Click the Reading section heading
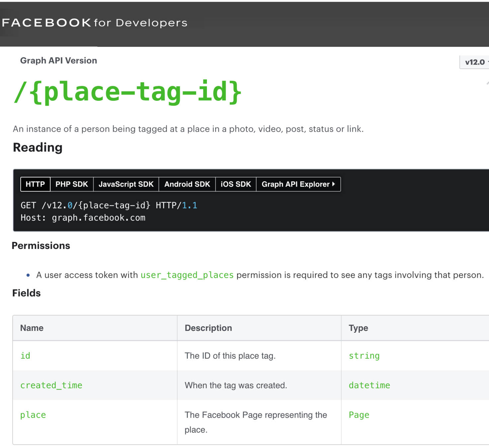Viewport: 489px width, 448px height. pyautogui.click(x=38, y=147)
